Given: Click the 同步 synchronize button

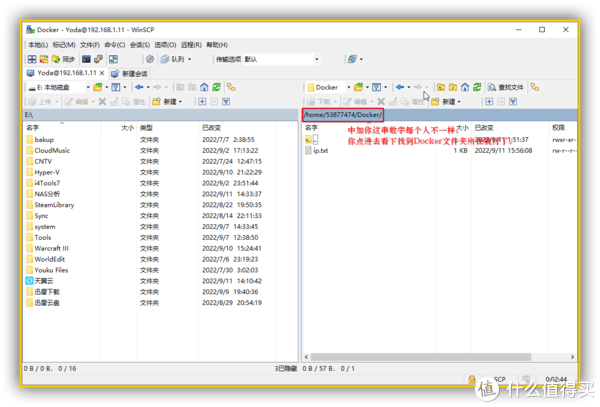Looking at the screenshot, I should 64,59.
